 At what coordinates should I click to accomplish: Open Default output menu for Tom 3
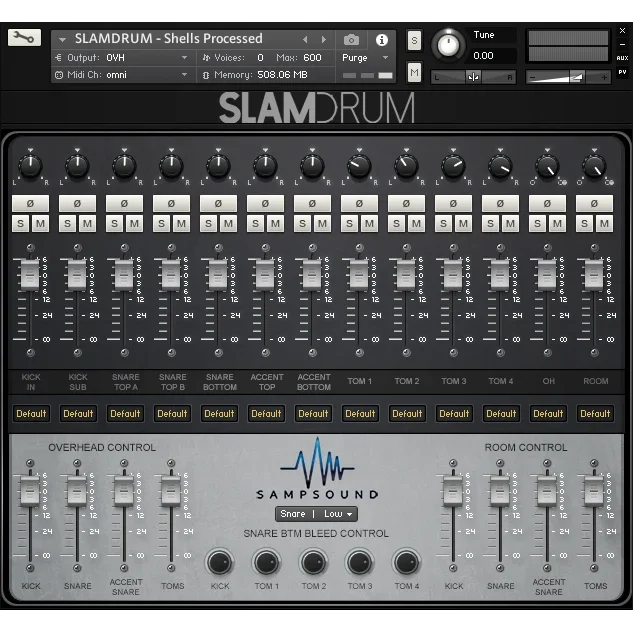[454, 414]
